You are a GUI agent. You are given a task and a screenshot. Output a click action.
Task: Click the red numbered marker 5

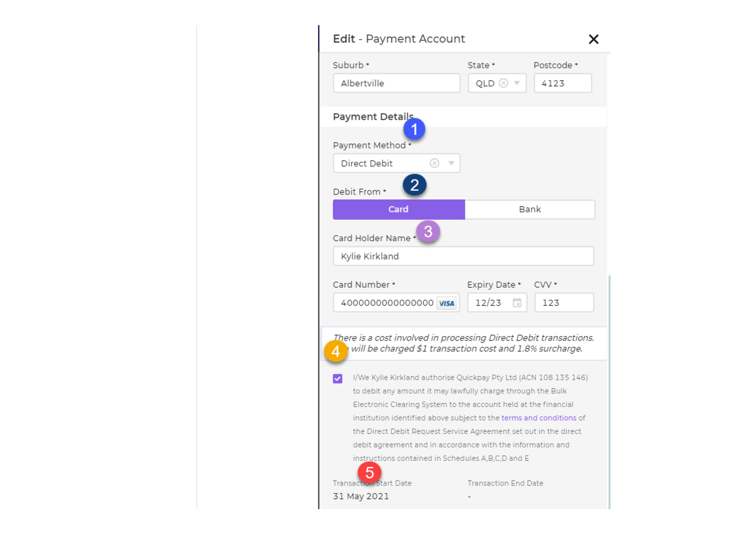tap(370, 473)
